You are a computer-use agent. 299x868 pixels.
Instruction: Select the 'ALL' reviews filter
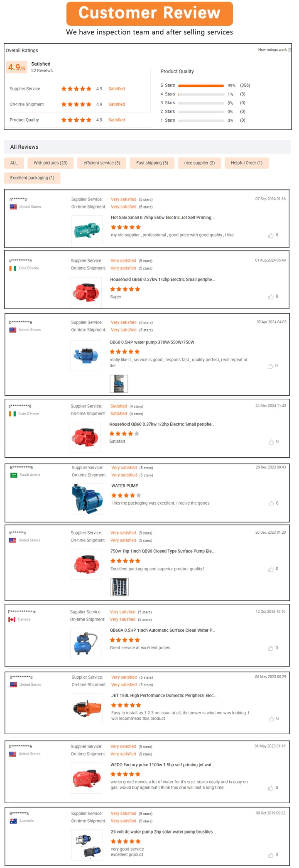(x=14, y=163)
